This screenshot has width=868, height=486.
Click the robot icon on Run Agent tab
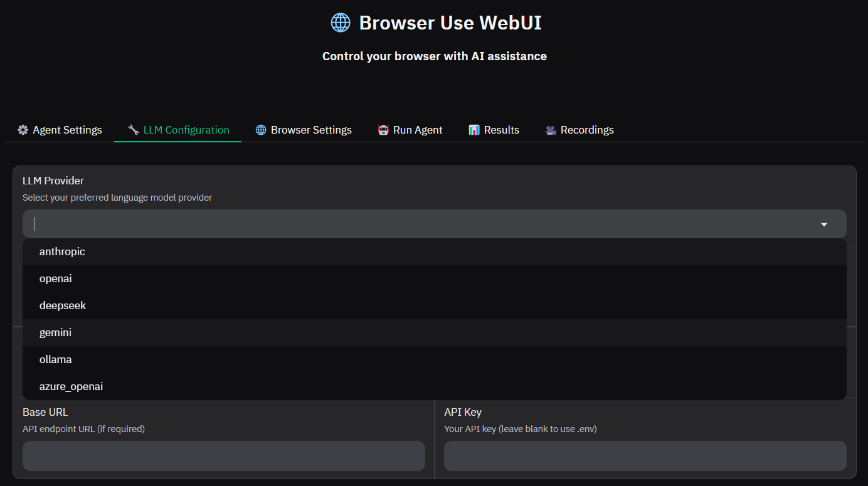[383, 130]
